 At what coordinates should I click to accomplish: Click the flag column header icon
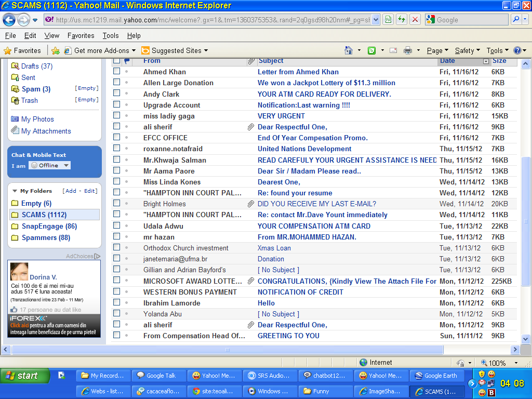point(127,61)
